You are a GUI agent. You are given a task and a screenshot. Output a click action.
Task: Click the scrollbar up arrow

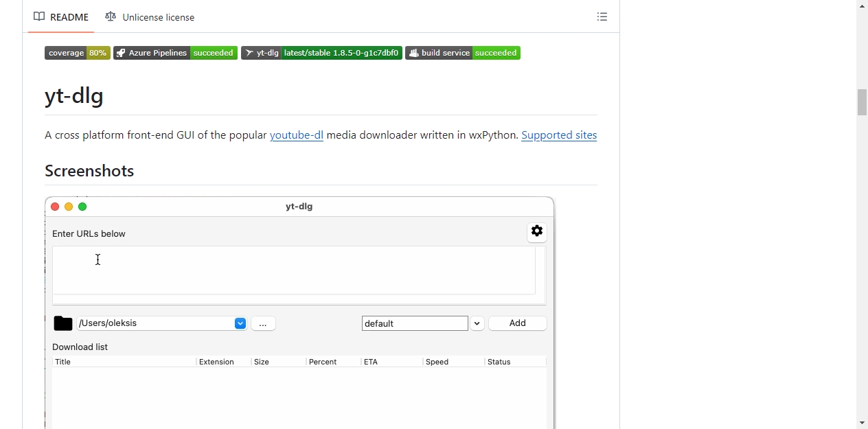pyautogui.click(x=862, y=5)
